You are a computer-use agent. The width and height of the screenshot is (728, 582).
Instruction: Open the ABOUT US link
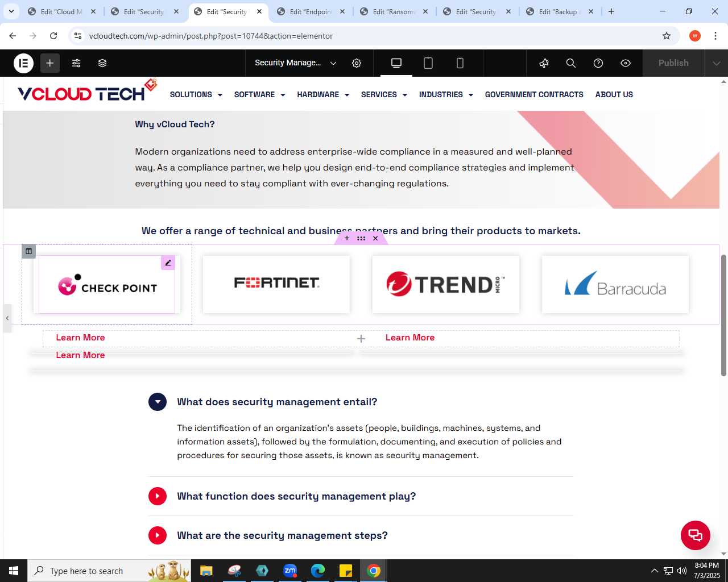click(x=614, y=94)
